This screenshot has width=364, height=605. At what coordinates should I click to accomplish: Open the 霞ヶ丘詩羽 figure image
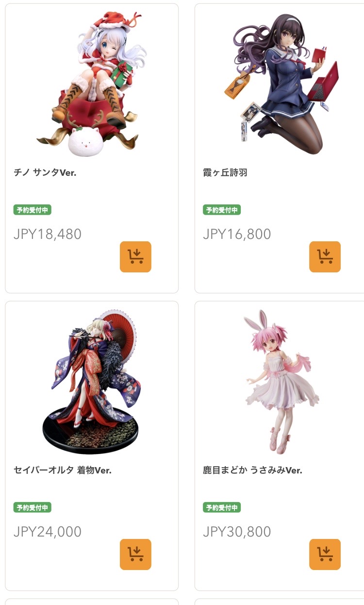281,84
